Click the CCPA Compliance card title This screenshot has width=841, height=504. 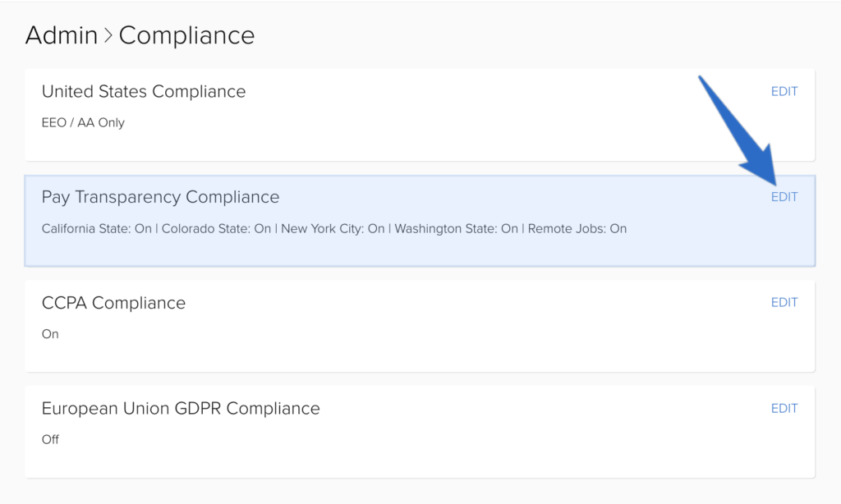(x=113, y=302)
